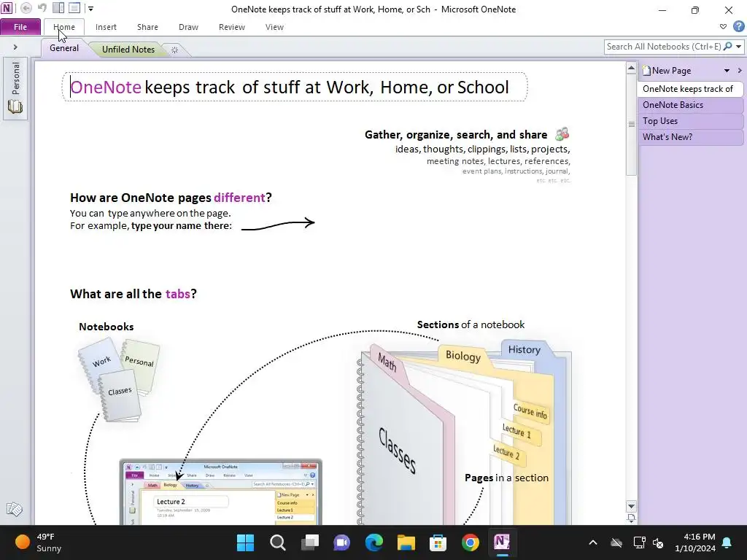Click the Back navigation arrow
Viewport: 747px width, 560px height.
point(26,8)
